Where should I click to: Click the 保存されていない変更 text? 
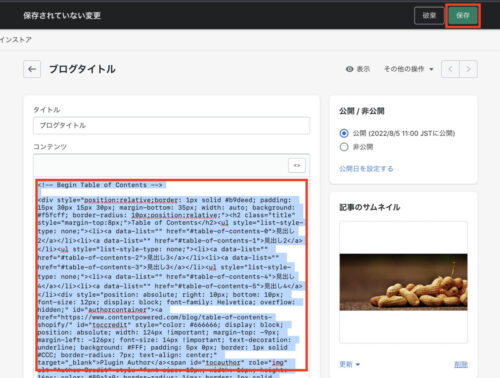coord(62,15)
